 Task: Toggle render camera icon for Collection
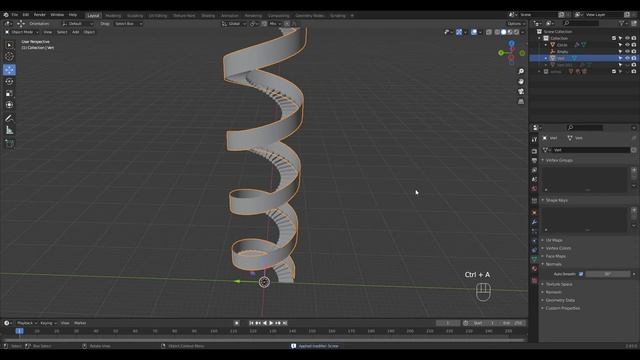(x=634, y=38)
